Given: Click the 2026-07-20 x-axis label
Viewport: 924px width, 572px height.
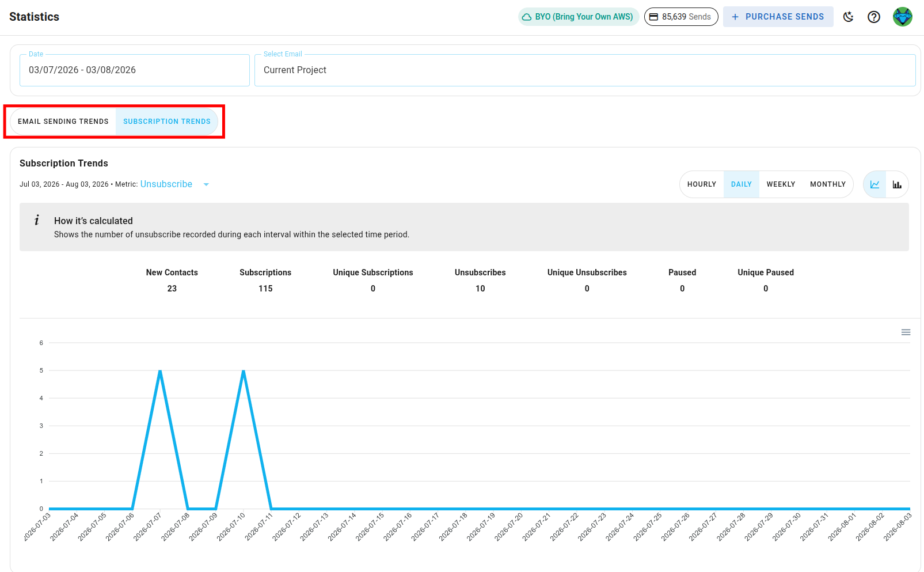Looking at the screenshot, I should click(508, 527).
